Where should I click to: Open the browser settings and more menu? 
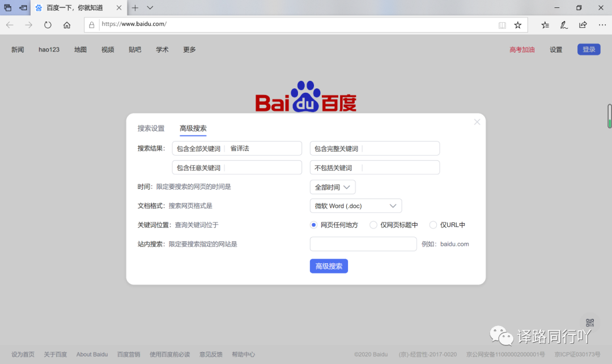click(602, 25)
